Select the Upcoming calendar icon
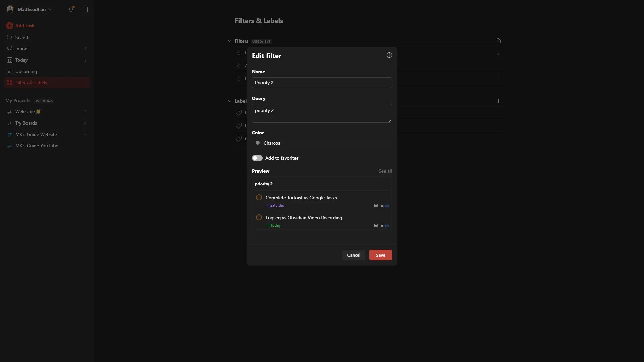Image resolution: width=644 pixels, height=362 pixels. click(9, 71)
